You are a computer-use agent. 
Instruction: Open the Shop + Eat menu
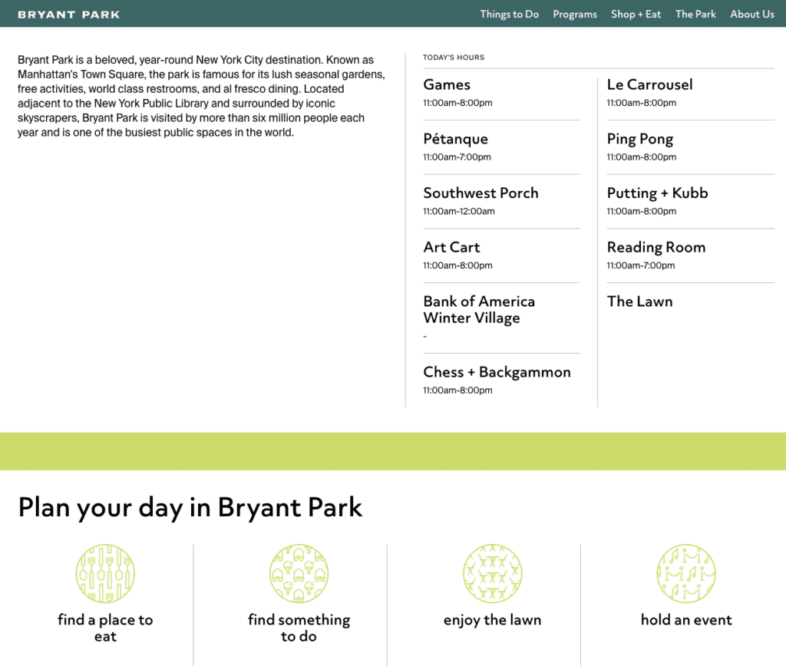coord(636,14)
